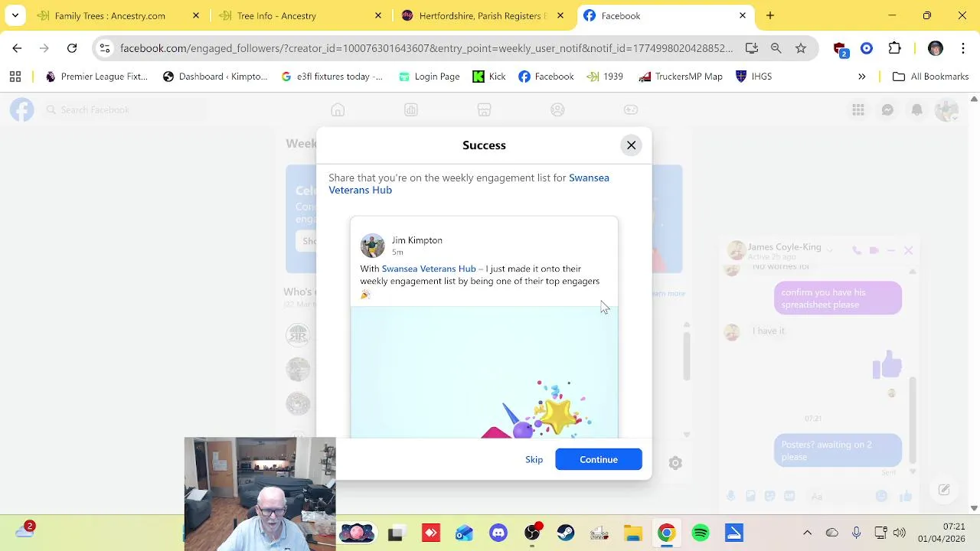The image size is (980, 551).
Task: Open the red shield extension icon
Action: pos(840,49)
